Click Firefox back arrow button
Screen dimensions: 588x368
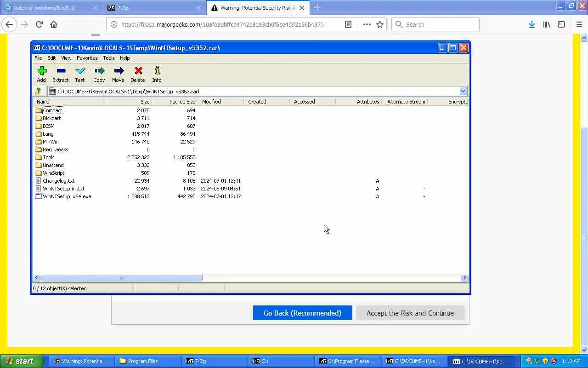9,24
